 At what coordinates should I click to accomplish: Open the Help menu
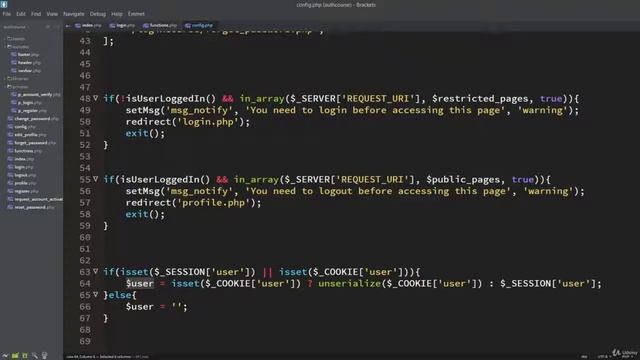pyautogui.click(x=117, y=14)
